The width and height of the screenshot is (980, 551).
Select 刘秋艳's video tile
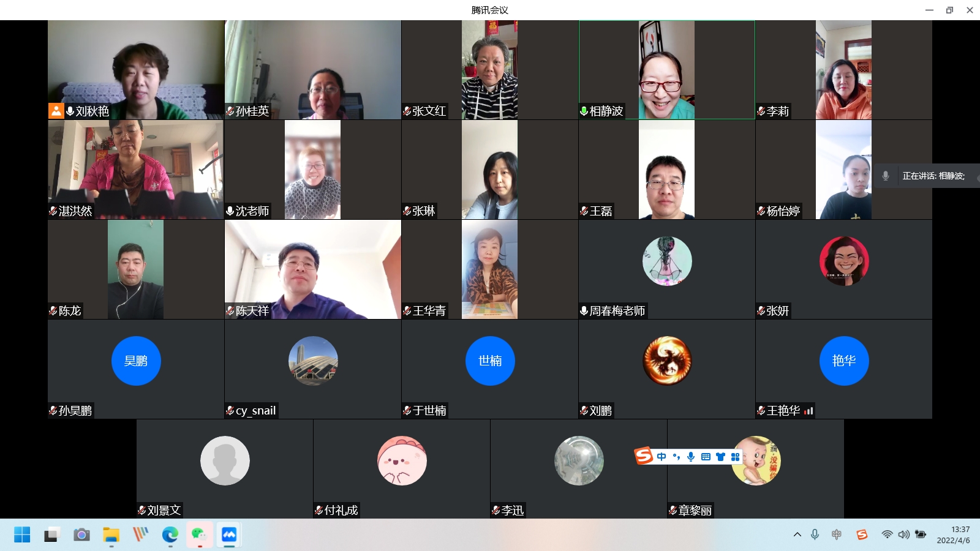tap(136, 70)
